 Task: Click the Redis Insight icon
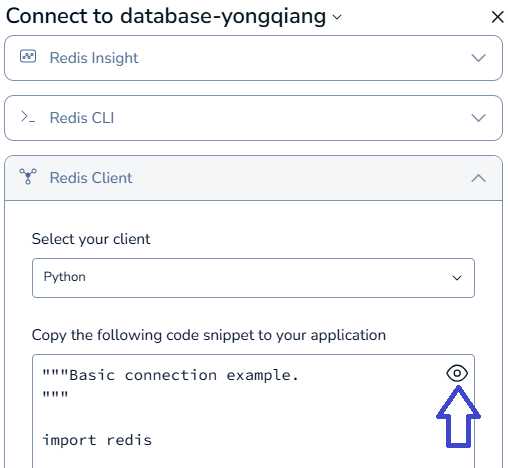pyautogui.click(x=28, y=56)
